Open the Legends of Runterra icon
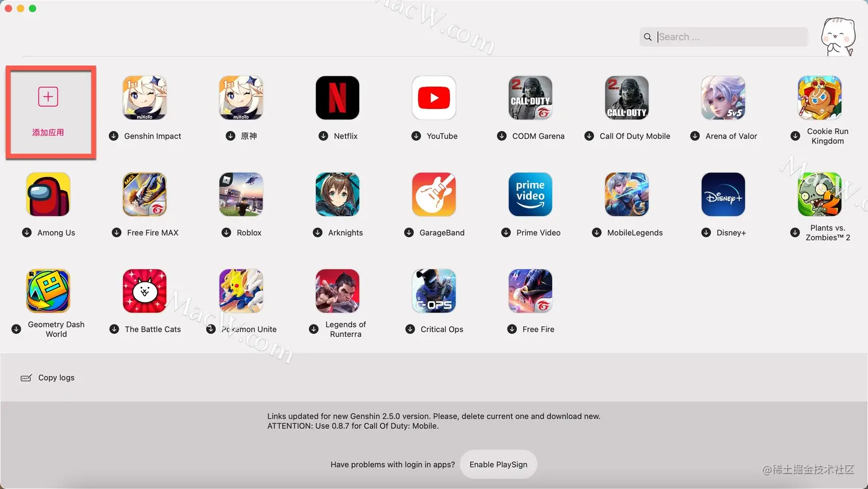Screen dimensions: 868x489 (338, 291)
